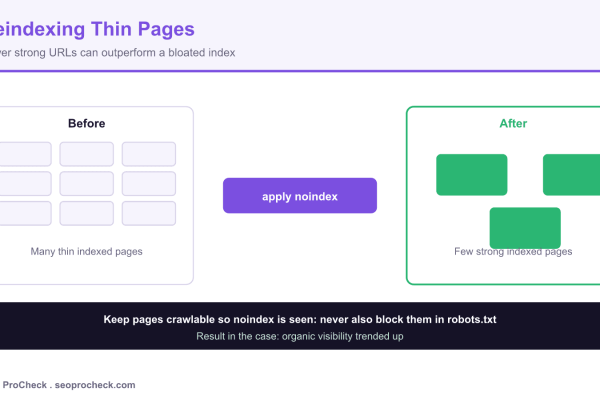Screen dimensions: 600x400
Task: Click the 'Thin Pages' title text
Action: (x=143, y=29)
